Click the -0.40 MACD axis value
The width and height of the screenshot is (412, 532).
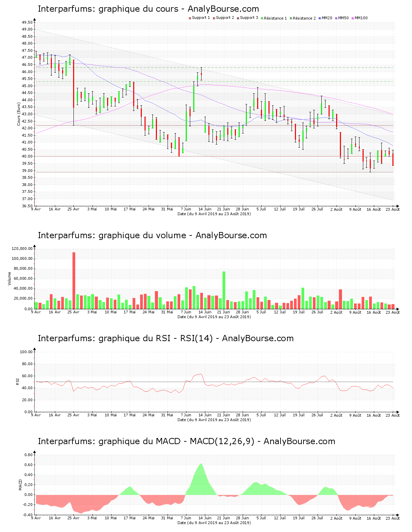[28, 515]
